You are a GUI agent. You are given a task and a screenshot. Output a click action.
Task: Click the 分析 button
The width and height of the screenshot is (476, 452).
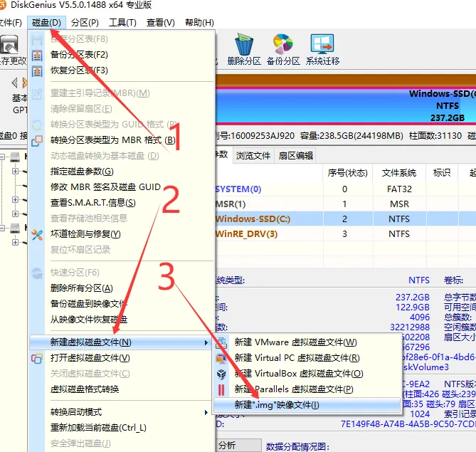point(238,446)
